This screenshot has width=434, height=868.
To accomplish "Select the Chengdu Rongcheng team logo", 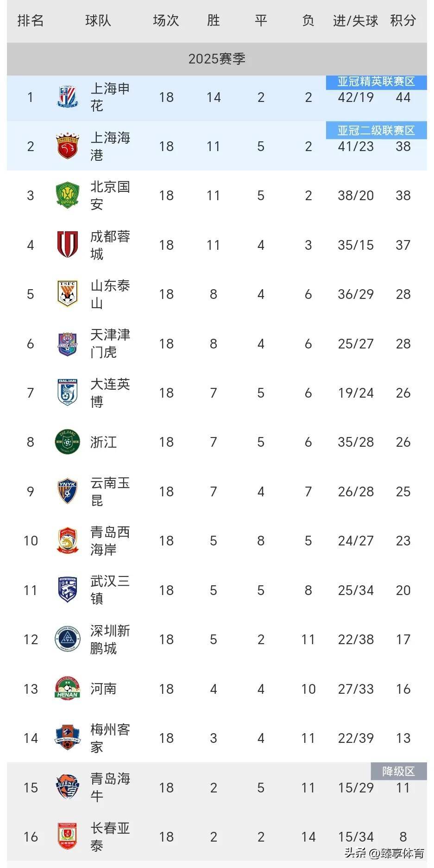I will pos(68,245).
